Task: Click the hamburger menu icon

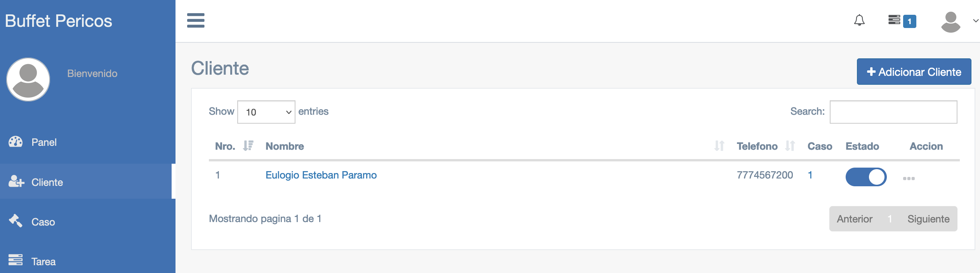Action: tap(196, 21)
